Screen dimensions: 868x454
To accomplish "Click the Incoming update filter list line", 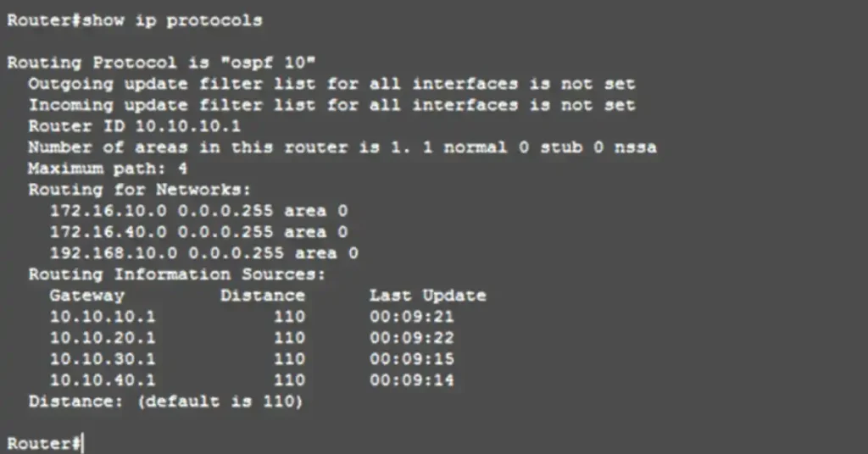I will pos(331,105).
